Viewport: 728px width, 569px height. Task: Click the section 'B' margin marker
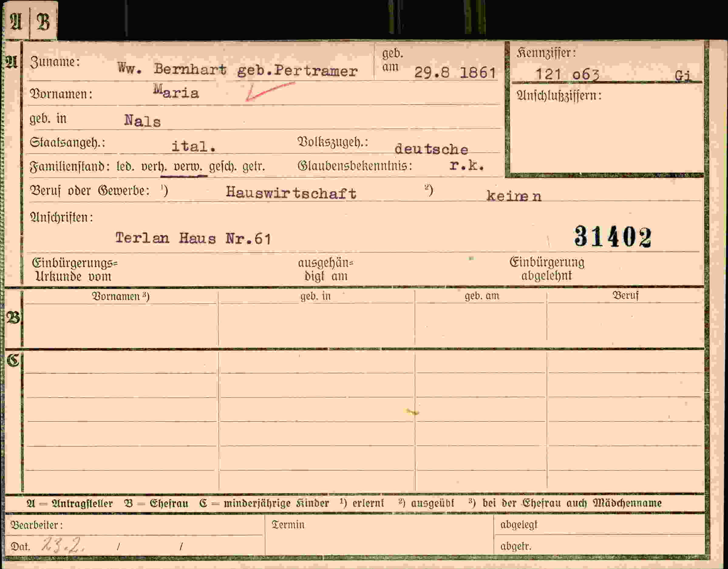pyautogui.click(x=13, y=318)
